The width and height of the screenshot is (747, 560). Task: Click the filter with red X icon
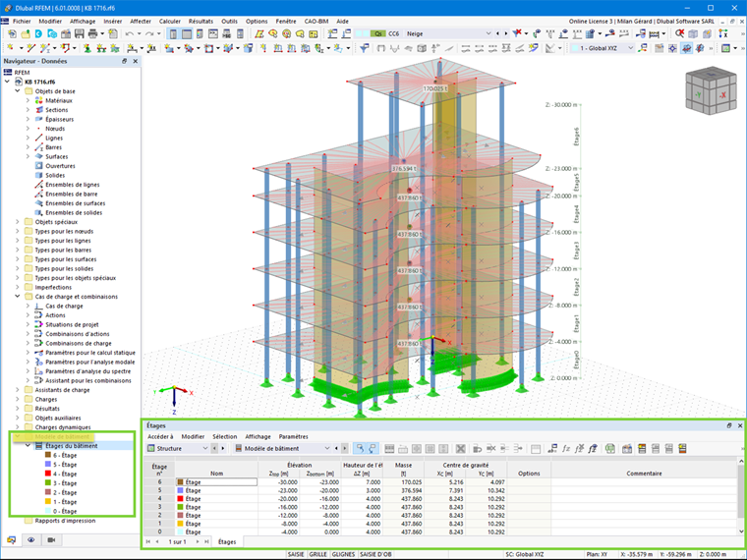click(517, 33)
